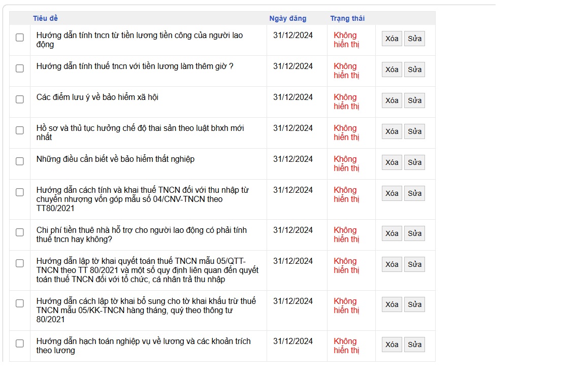Sort by the 'Tiêu đề' column header
588x377 pixels.
point(45,18)
